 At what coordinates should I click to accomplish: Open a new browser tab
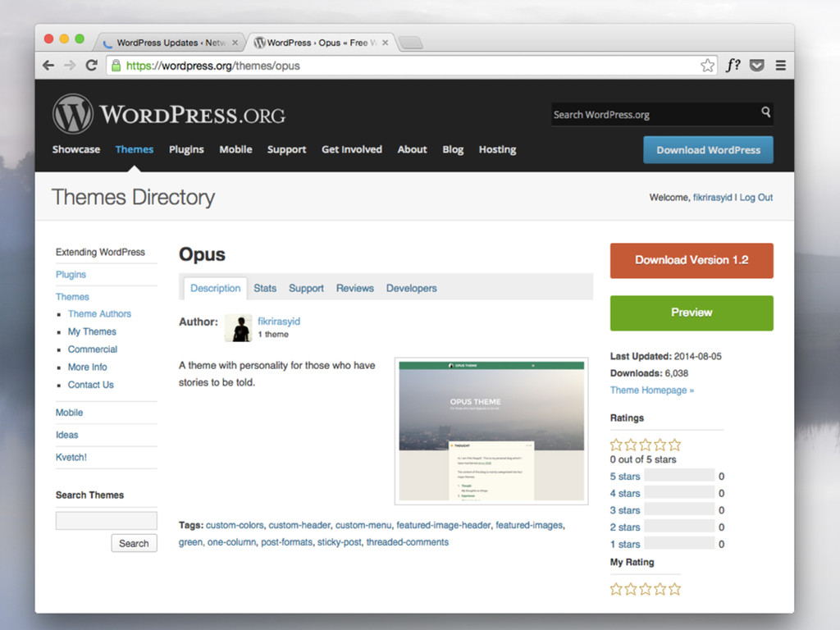tap(411, 43)
